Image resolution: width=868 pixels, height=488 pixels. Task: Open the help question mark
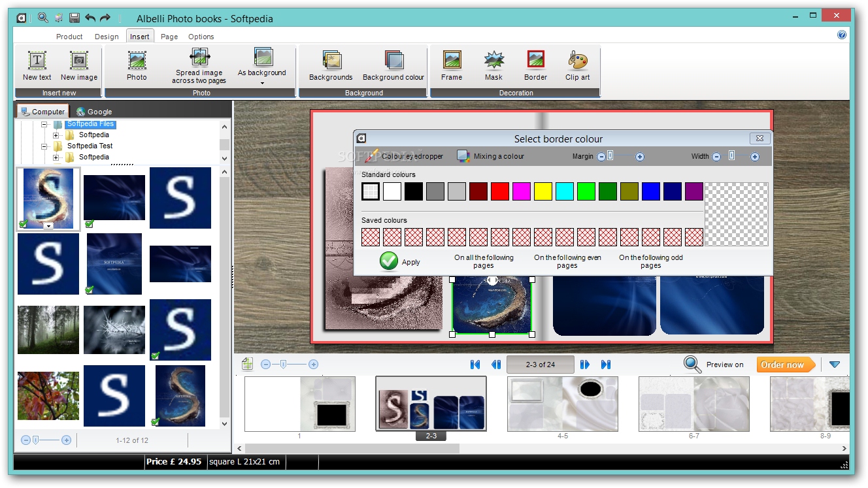click(842, 35)
